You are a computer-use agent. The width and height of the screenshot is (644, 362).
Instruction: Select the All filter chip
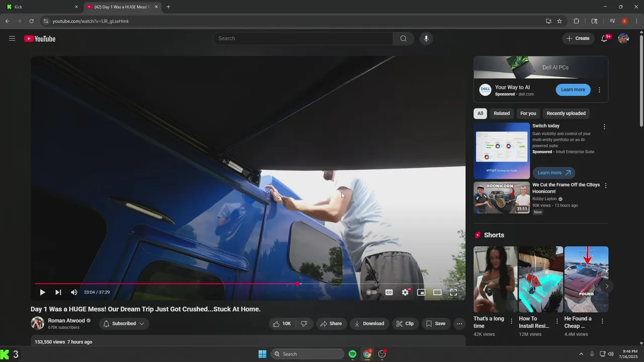click(x=480, y=113)
